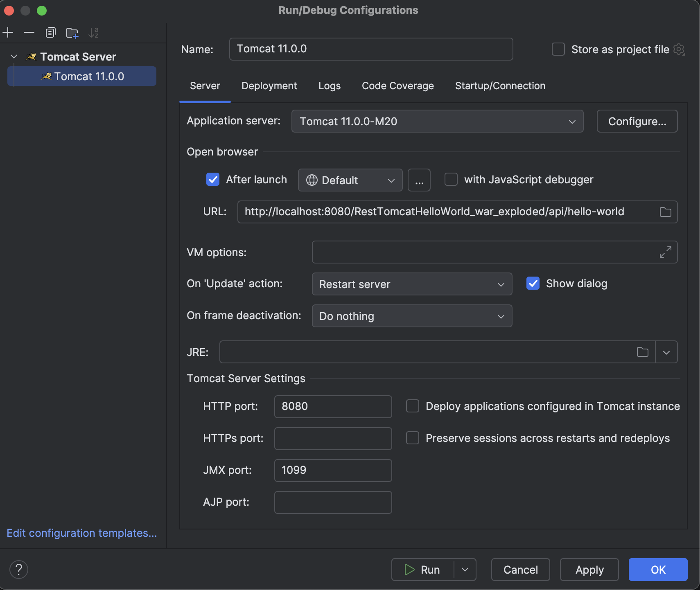
Task: Add a new run configuration
Action: (x=8, y=32)
